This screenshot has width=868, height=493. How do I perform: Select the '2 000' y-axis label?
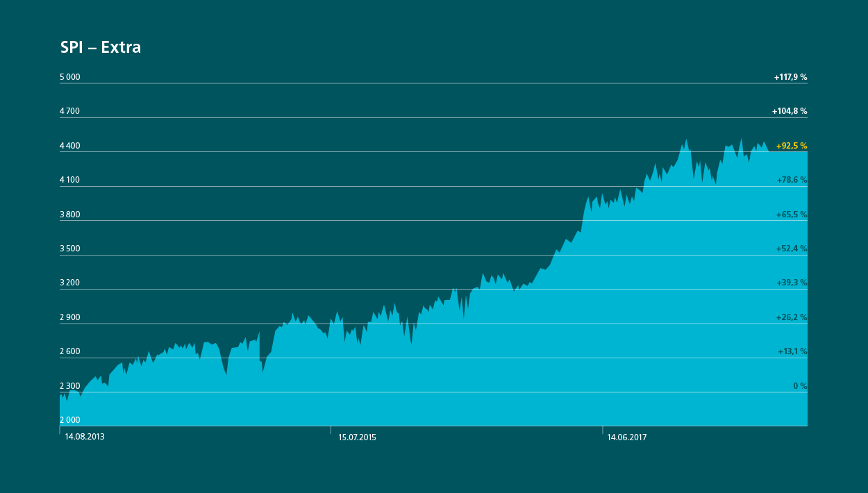click(x=70, y=420)
